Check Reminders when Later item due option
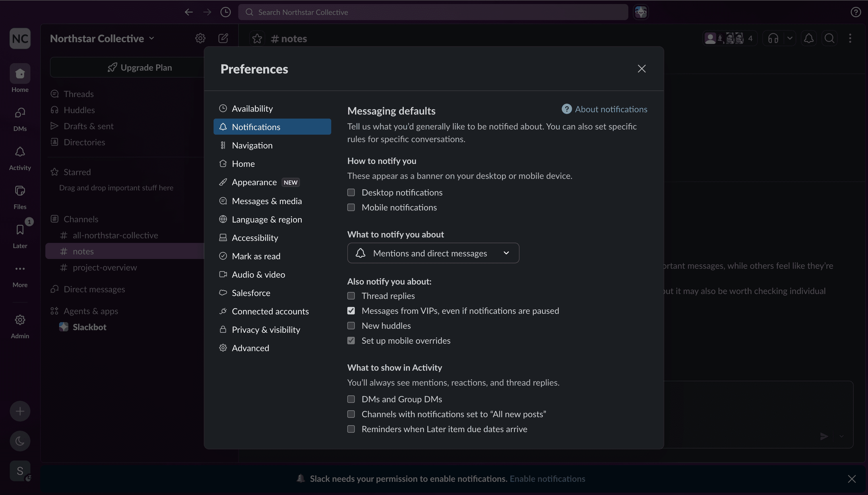The image size is (868, 495). point(351,429)
